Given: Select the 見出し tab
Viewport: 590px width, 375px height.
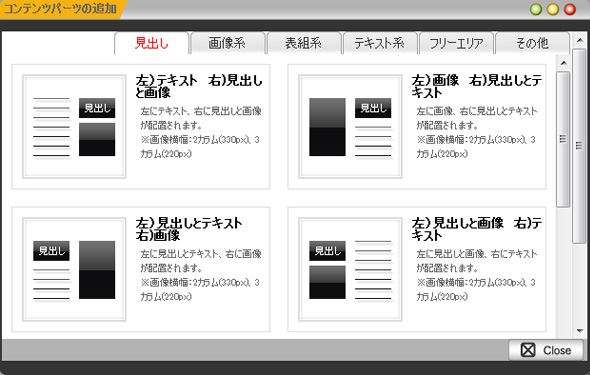Looking at the screenshot, I should (x=151, y=43).
